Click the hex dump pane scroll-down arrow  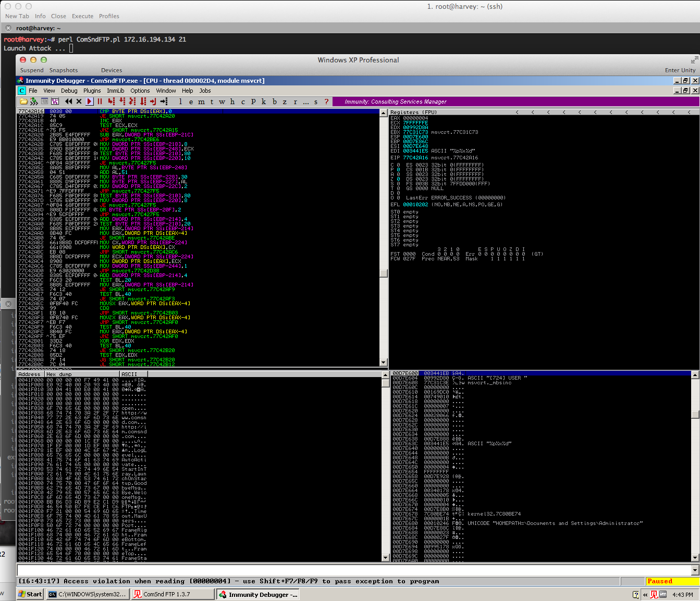386,558
